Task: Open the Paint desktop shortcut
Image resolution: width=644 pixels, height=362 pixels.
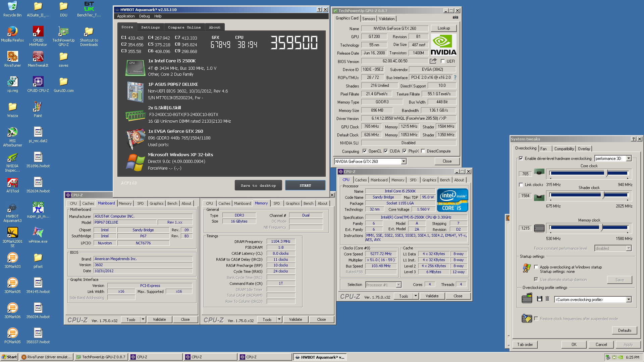Action: pos(38,109)
